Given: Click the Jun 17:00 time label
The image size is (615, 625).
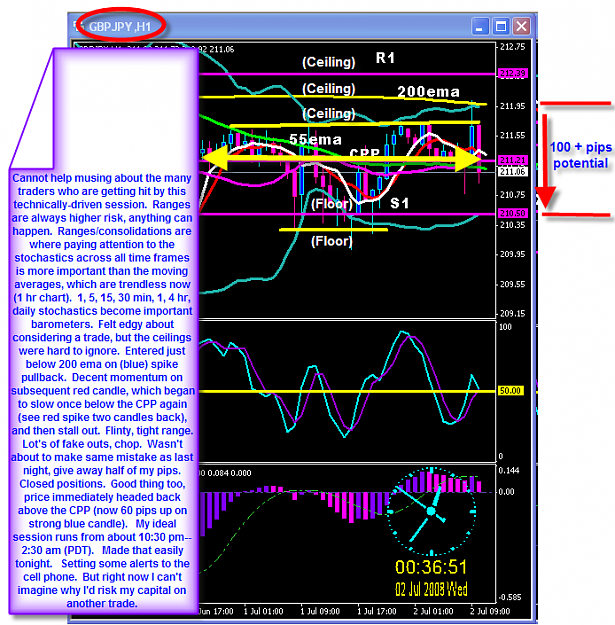Looking at the screenshot, I should coord(216,611).
